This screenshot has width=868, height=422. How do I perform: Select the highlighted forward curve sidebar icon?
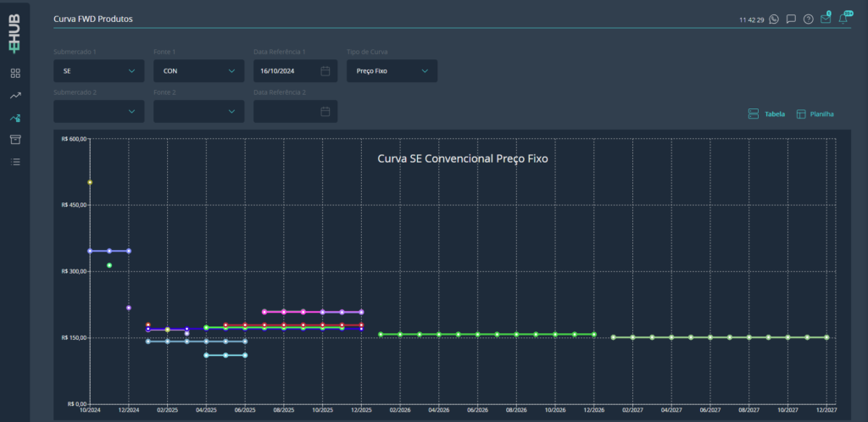point(15,118)
